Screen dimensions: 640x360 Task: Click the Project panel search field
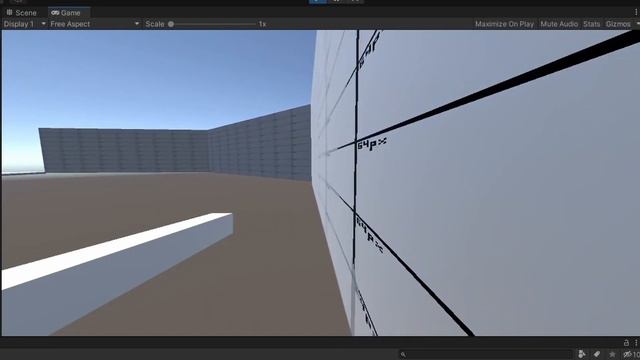pos(486,354)
